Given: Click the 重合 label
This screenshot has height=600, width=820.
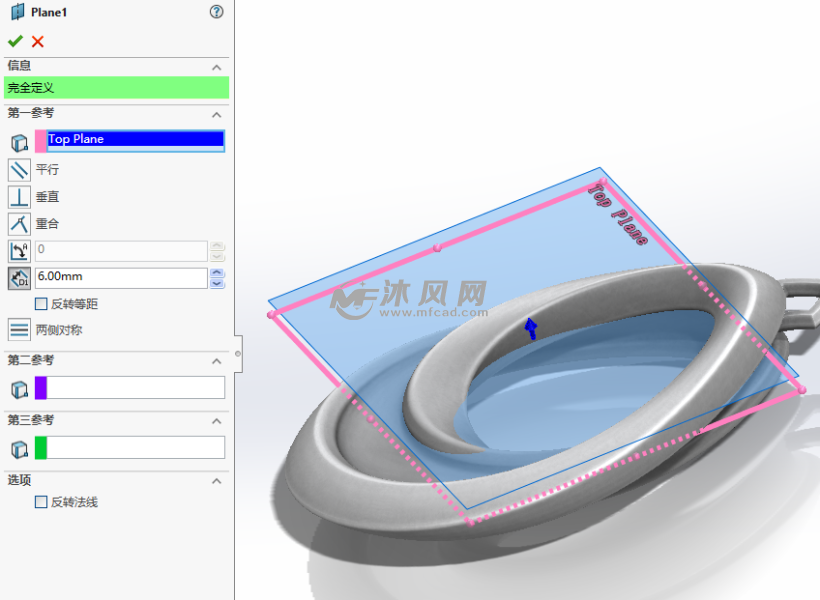Looking at the screenshot, I should pos(47,224).
